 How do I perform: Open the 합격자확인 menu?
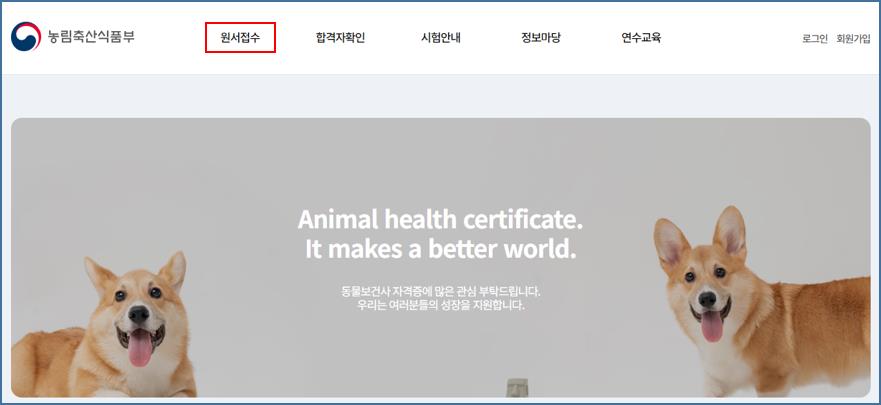(x=340, y=38)
